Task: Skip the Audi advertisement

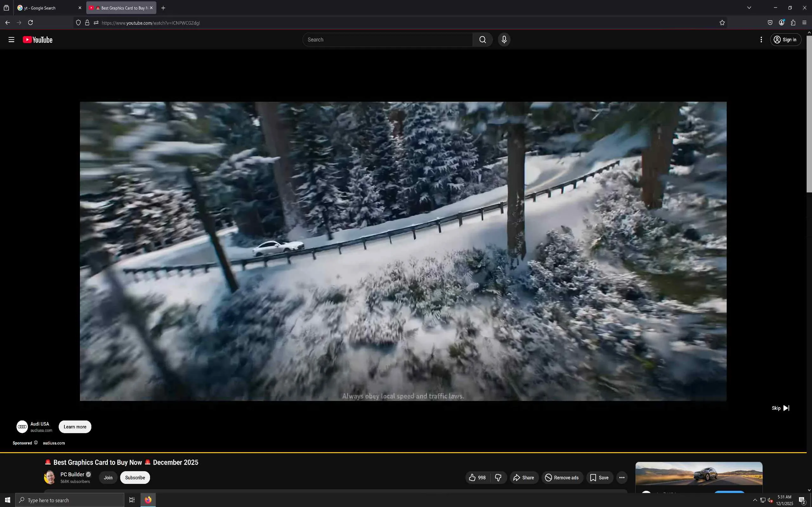Action: click(x=781, y=408)
